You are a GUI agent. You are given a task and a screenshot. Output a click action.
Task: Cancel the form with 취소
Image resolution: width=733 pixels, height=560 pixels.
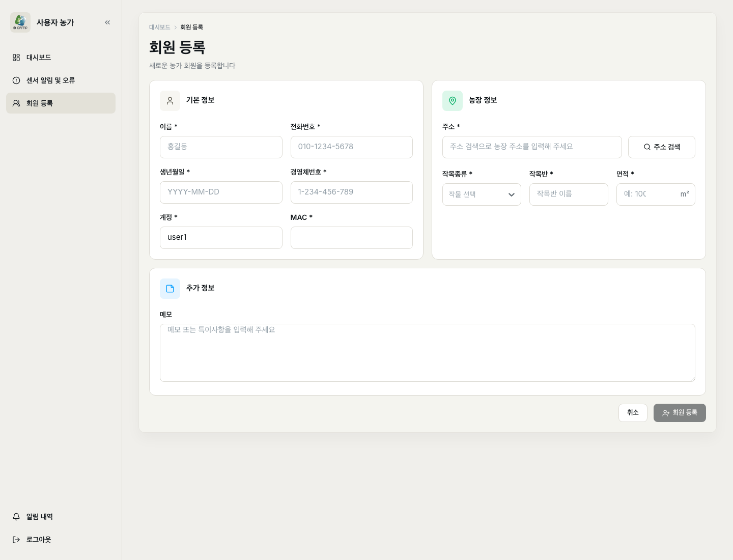pyautogui.click(x=633, y=413)
